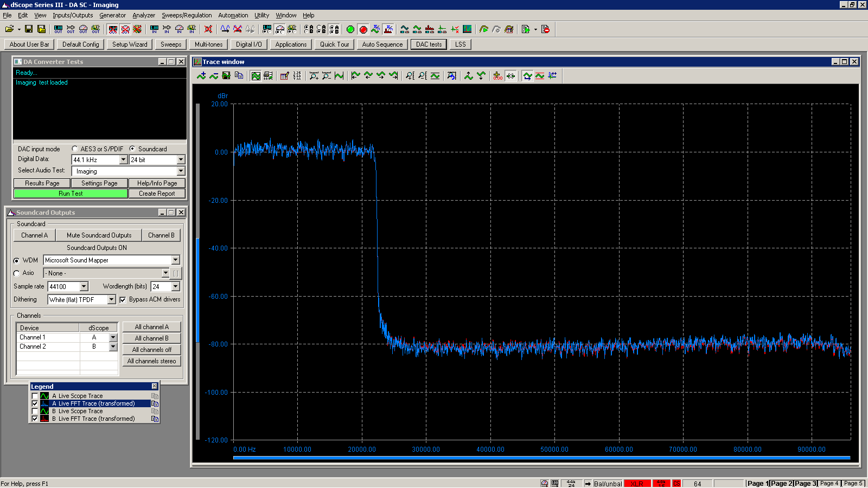Screen dimensions: 868x488
Task: Open the Sweeps/Regulation menu
Action: click(x=187, y=15)
